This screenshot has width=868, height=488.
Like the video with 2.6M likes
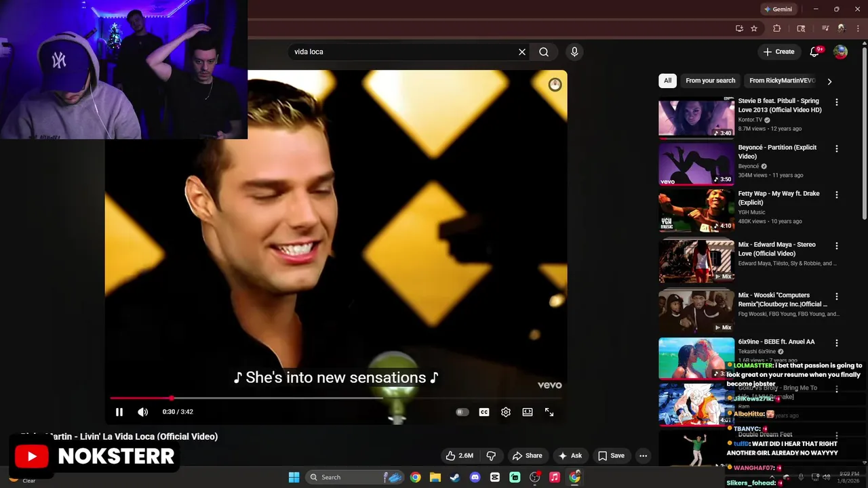point(459,455)
